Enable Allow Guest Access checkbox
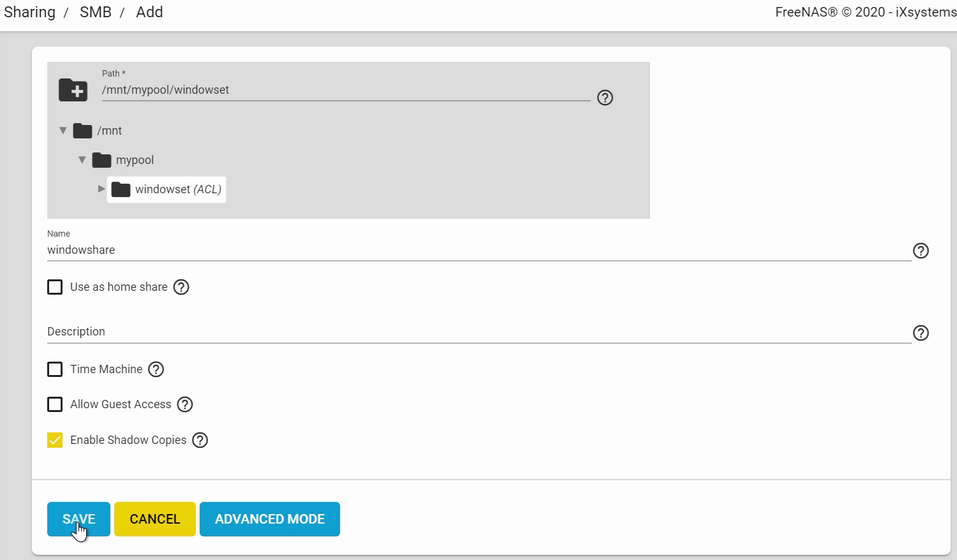The width and height of the screenshot is (957, 560). click(x=55, y=404)
